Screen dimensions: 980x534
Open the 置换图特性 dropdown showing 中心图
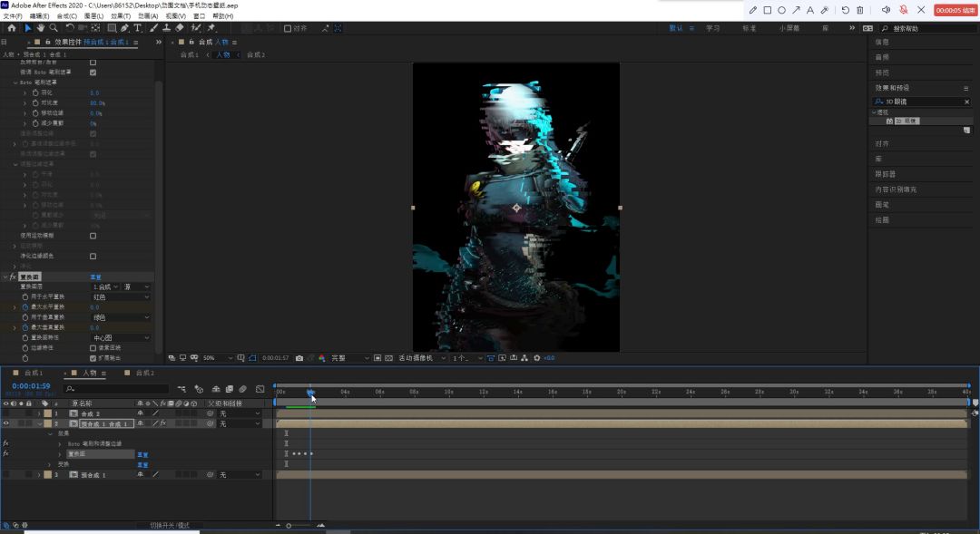121,338
